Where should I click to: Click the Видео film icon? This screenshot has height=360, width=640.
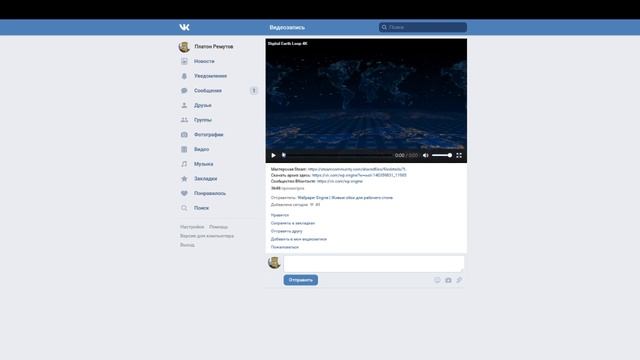point(184,149)
